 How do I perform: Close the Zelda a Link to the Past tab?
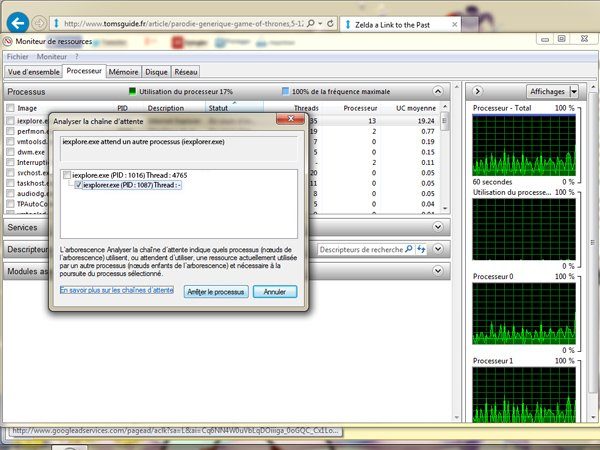454,24
